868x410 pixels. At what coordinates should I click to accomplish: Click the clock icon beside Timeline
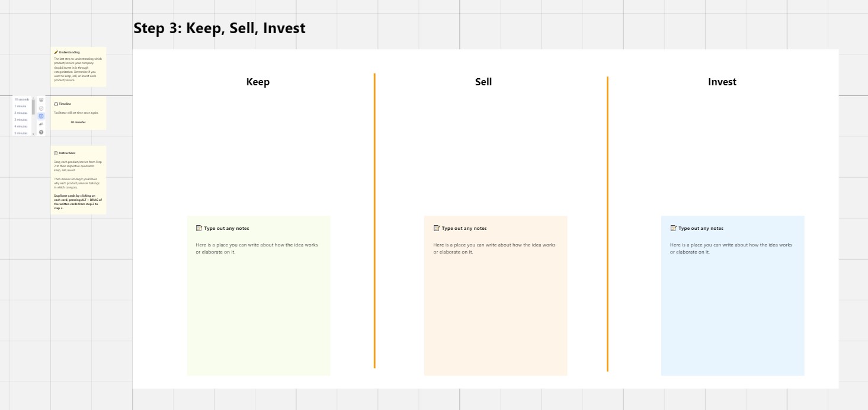pyautogui.click(x=56, y=104)
